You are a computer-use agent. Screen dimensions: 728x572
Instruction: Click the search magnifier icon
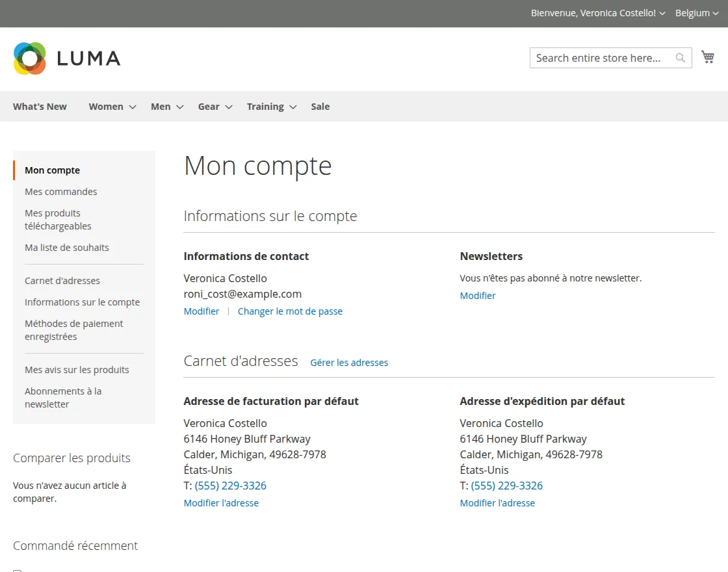(680, 57)
